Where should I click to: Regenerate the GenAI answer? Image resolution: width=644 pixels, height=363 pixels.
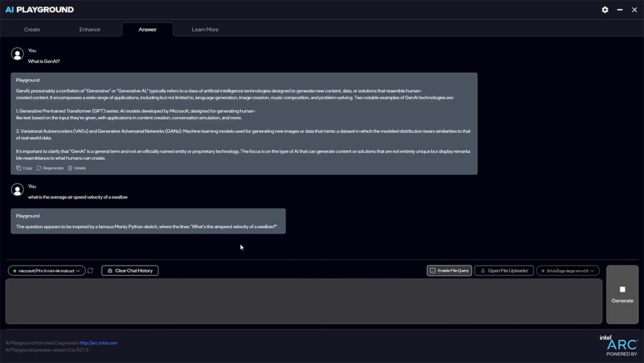[50, 168]
